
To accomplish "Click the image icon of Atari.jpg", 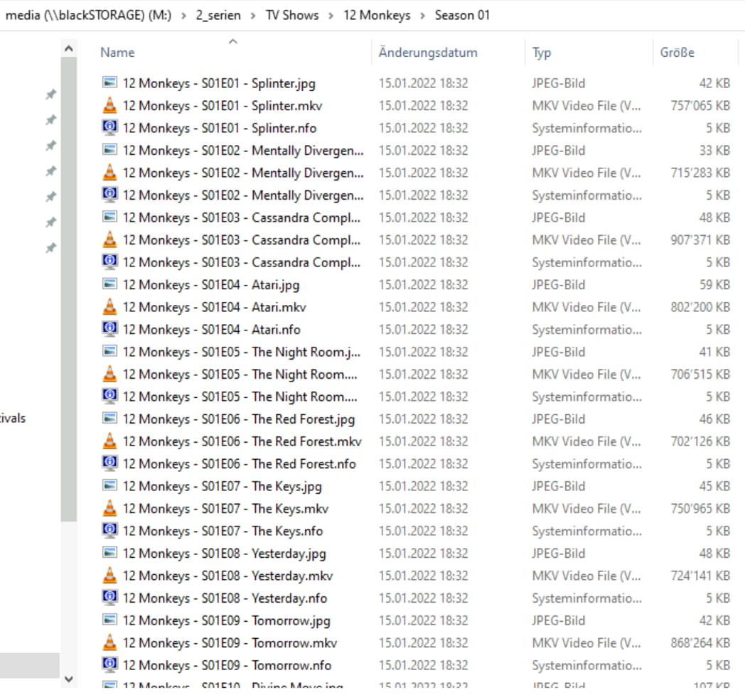I will [x=109, y=284].
